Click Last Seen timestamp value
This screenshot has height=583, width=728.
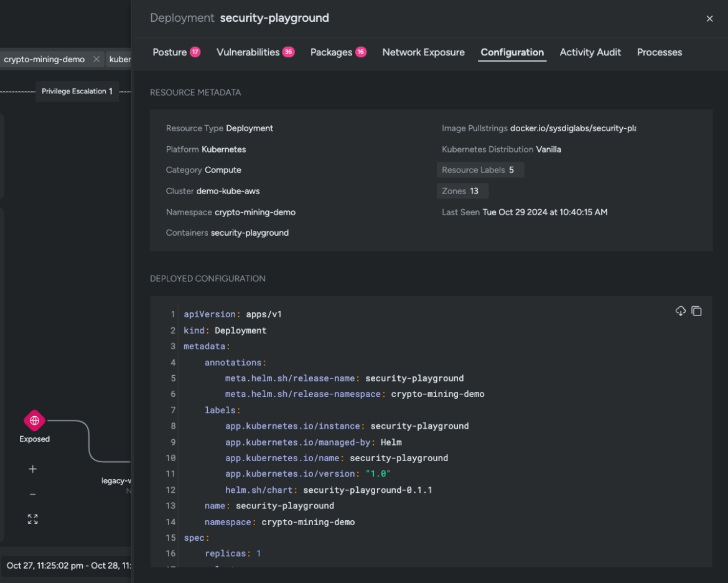(x=544, y=212)
